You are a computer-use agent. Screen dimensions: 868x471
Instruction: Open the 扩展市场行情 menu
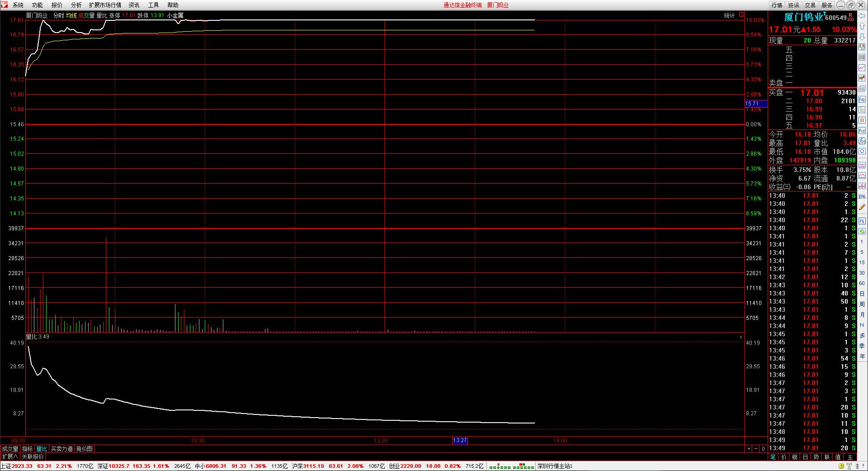[x=105, y=5]
